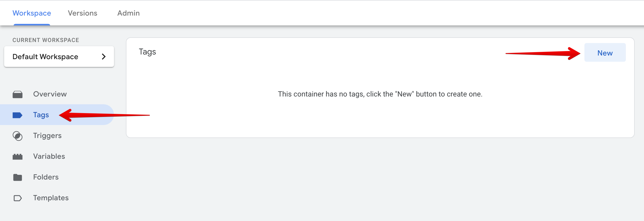The height and width of the screenshot is (221, 644).
Task: Select the Triggers icon
Action: pyautogui.click(x=18, y=136)
